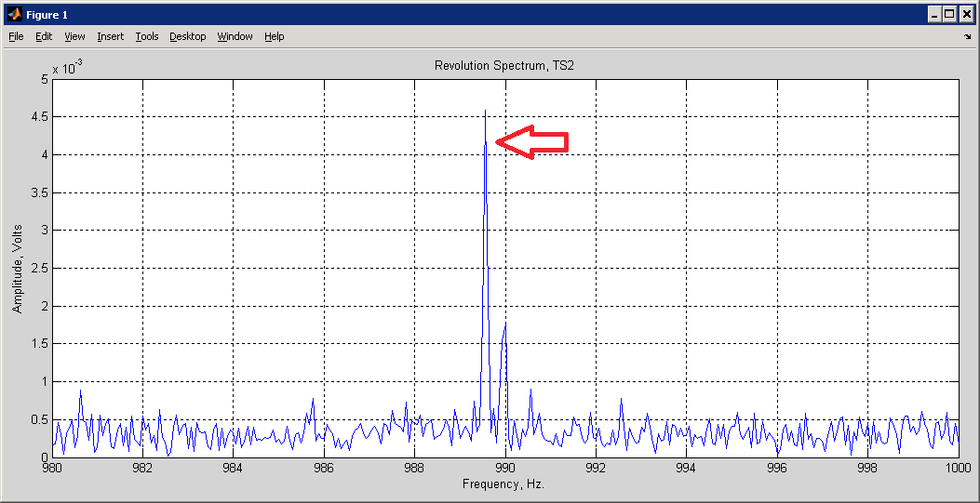Click the x-axis label Frequency, Hz.

tap(503, 484)
